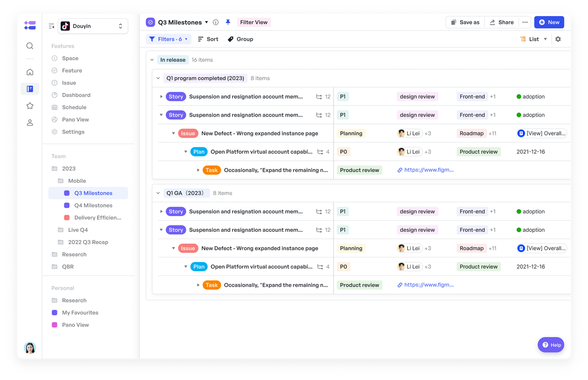Collapse the In release section
Image resolution: width=588 pixels, height=380 pixels.
tap(152, 60)
